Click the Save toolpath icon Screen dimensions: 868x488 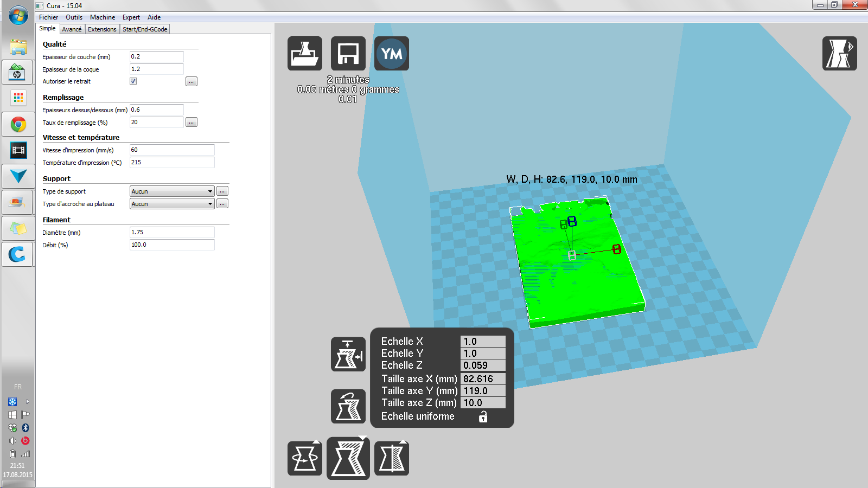pos(348,53)
